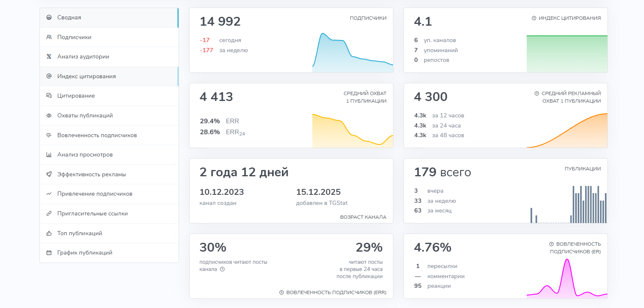
Task: Click question icon after 'подписчиков читают посты канала'
Action: (x=222, y=269)
